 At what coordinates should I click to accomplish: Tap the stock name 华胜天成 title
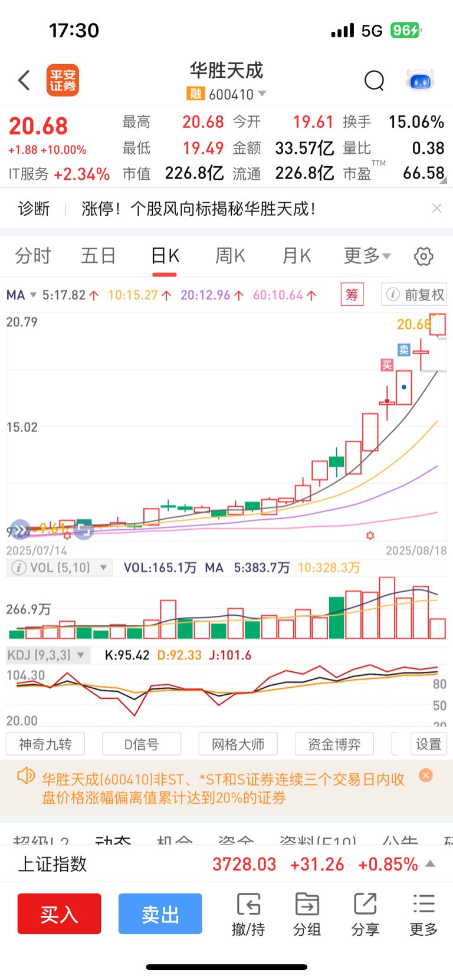pos(226,71)
